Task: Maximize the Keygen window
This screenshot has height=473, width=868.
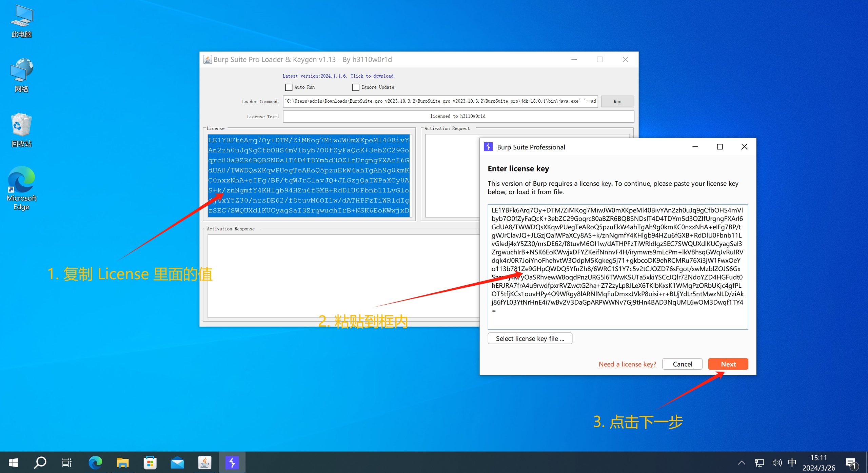Action: pyautogui.click(x=599, y=59)
